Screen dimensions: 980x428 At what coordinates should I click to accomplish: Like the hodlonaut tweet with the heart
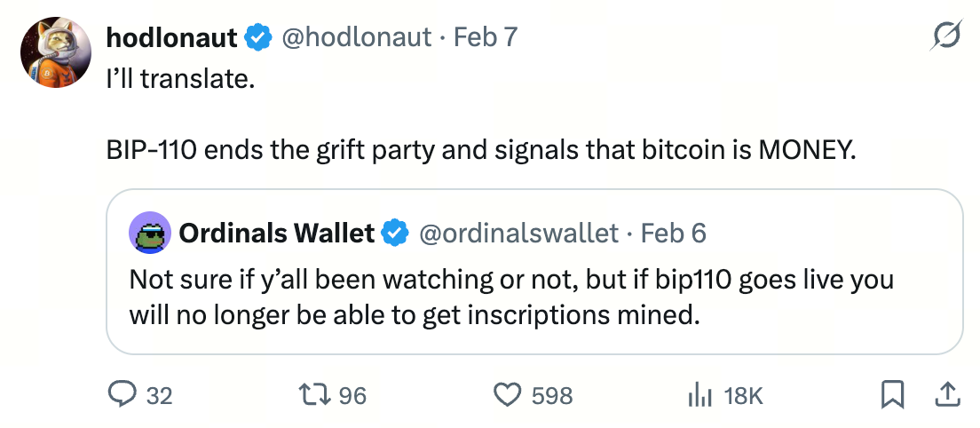pyautogui.click(x=508, y=395)
